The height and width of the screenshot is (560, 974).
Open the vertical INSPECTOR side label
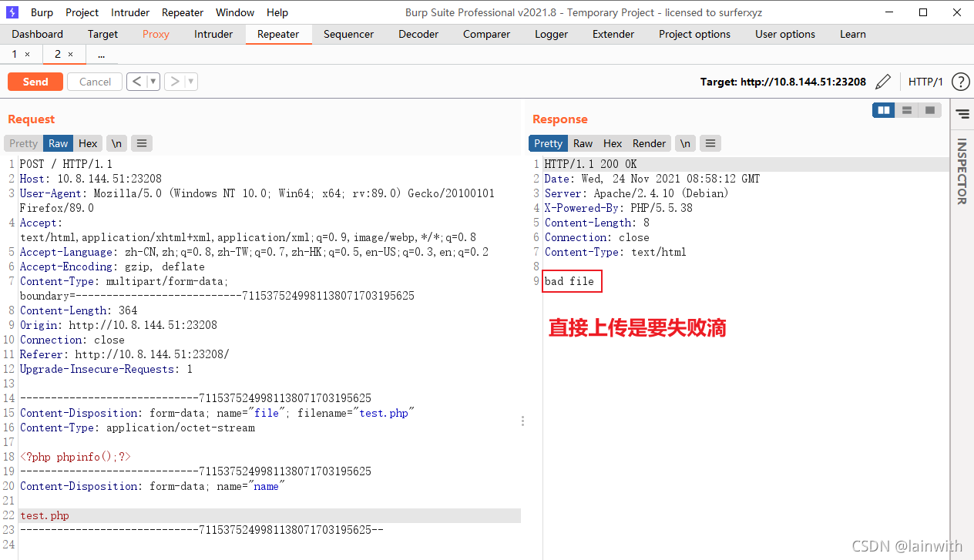click(962, 172)
